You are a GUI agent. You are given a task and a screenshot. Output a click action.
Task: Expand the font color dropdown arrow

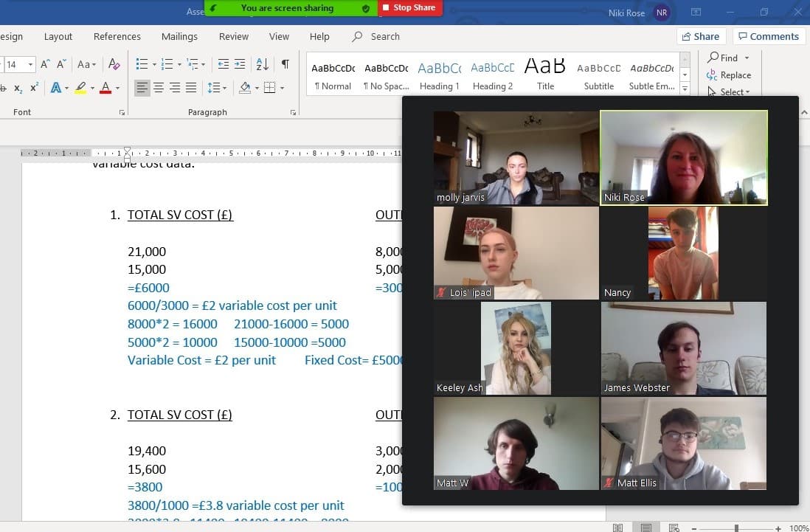(118, 88)
